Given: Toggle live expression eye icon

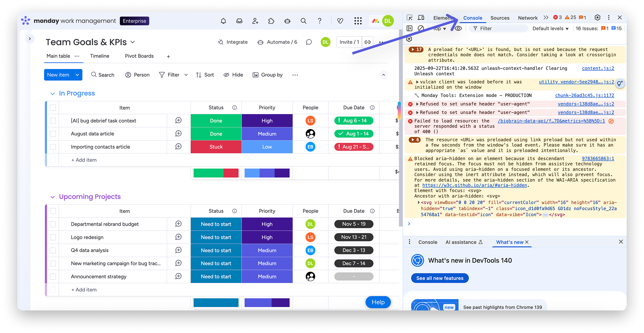Looking at the screenshot, I should tap(458, 28).
